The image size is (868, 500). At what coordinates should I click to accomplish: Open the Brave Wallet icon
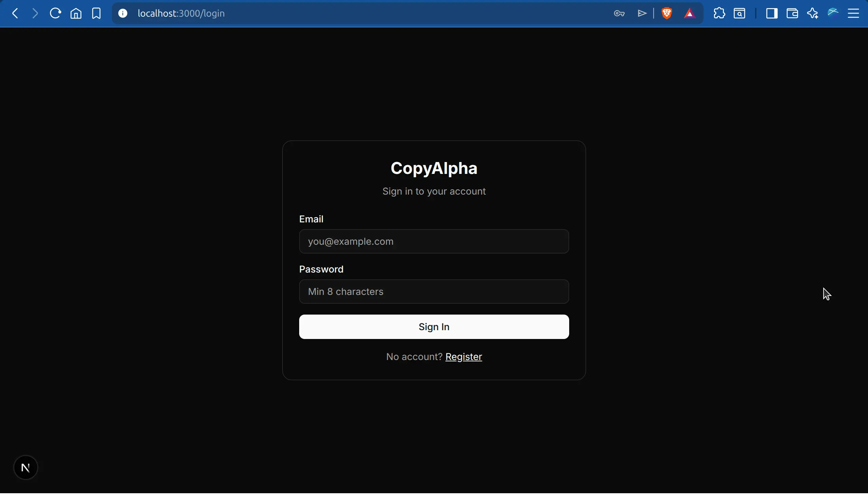(791, 13)
